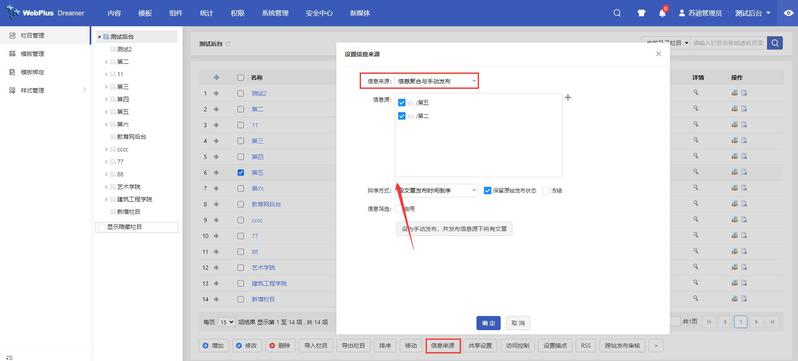Image resolution: width=798 pixels, height=361 pixels.
Task: Open the notification bell in header
Action: point(662,13)
